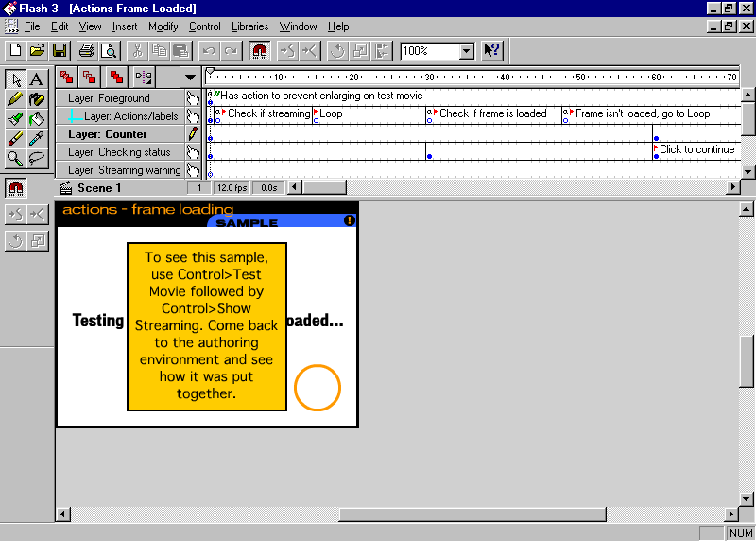Save the movie with the floppy disk icon
Image resolution: width=756 pixels, height=541 pixels.
tap(60, 51)
